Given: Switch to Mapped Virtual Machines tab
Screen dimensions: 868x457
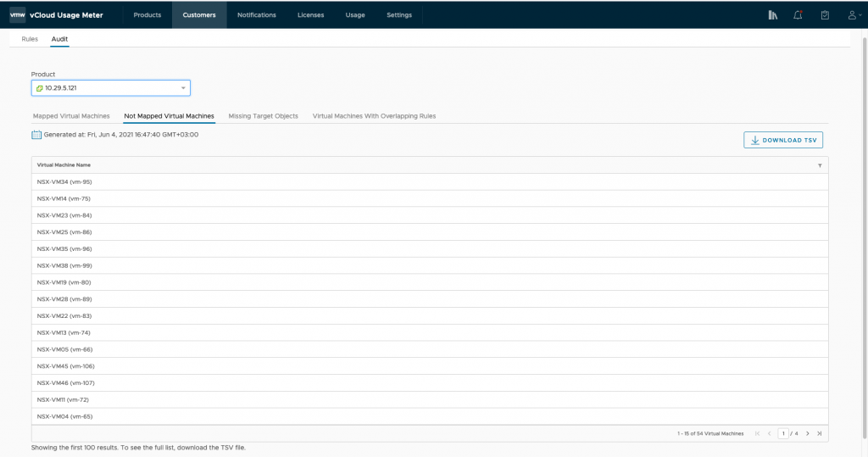Looking at the screenshot, I should [71, 116].
